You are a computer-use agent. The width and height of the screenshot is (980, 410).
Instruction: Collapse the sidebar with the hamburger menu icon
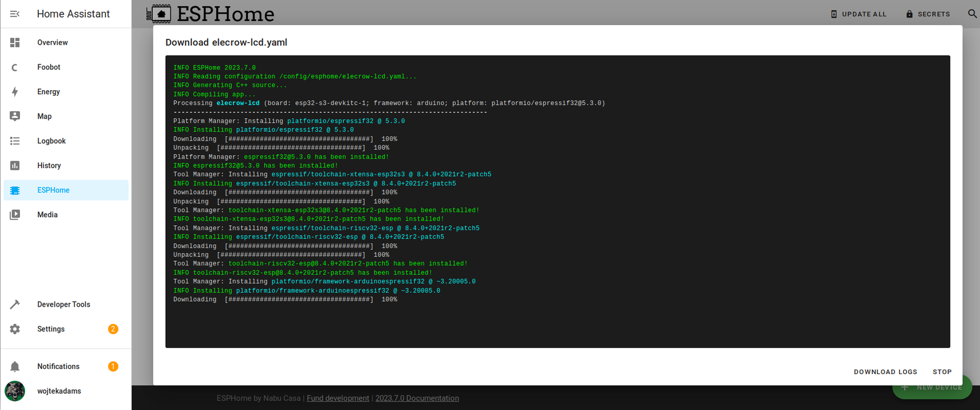tap(15, 14)
